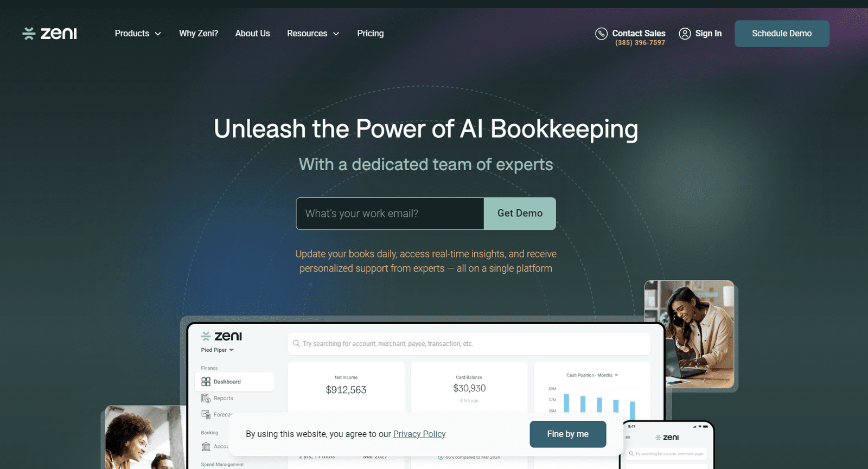Click the Card Balance value $30,930
Image resolution: width=868 pixels, height=469 pixels.
click(469, 388)
